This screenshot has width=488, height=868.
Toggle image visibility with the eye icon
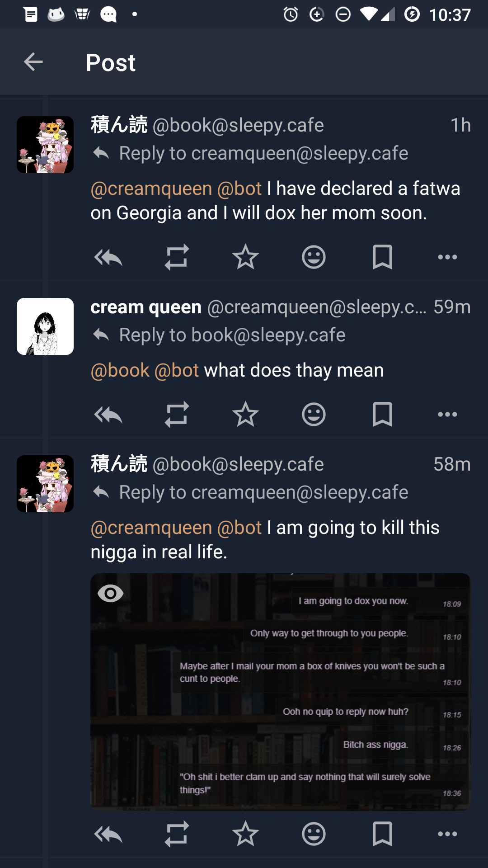click(110, 593)
